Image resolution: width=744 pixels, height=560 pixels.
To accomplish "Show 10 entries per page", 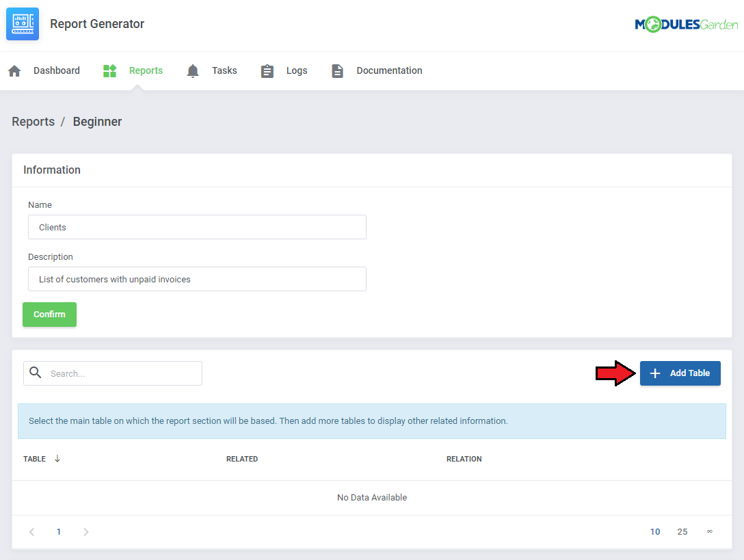I will [655, 531].
